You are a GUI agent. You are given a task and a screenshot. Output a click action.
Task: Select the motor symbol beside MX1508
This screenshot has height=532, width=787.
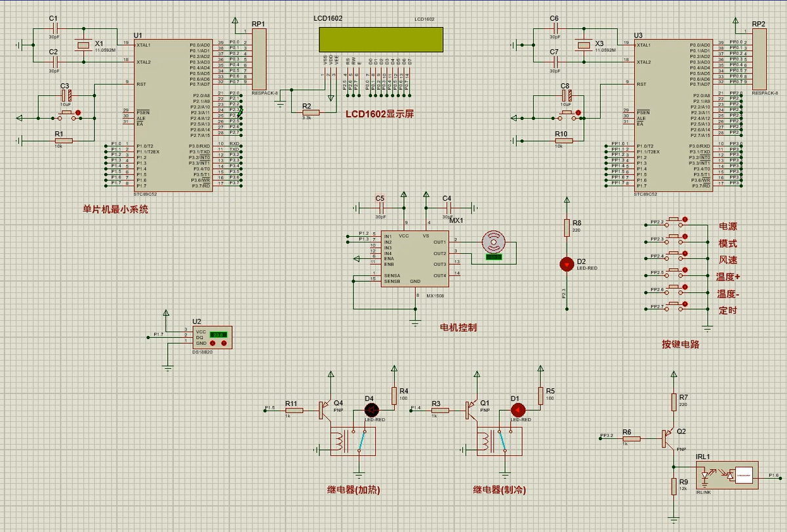pyautogui.click(x=493, y=242)
